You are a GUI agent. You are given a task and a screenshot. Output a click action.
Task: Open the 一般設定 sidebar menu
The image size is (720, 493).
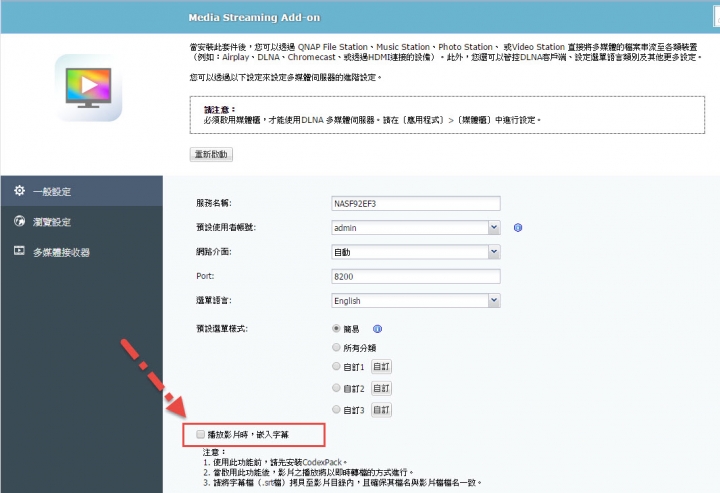(82, 191)
